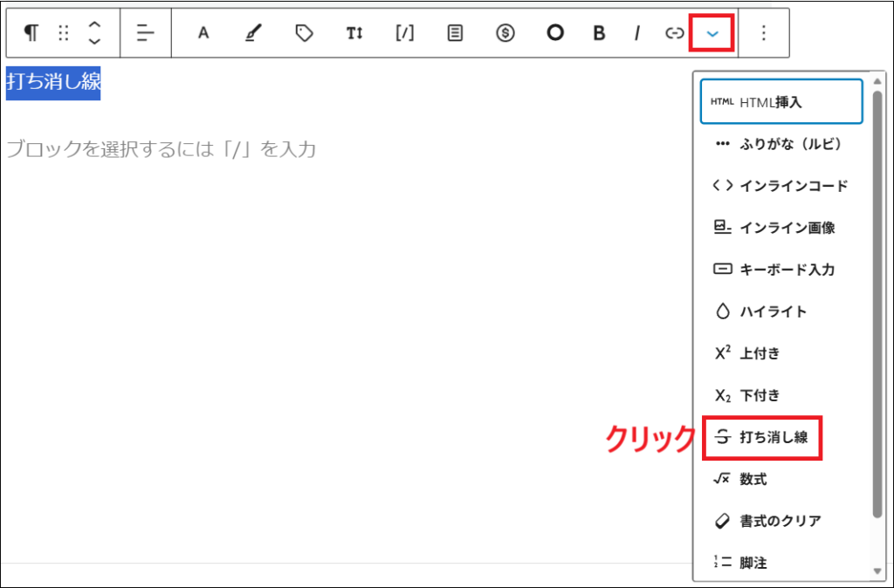Click the font size Tt icon
894x588 pixels.
(x=354, y=32)
